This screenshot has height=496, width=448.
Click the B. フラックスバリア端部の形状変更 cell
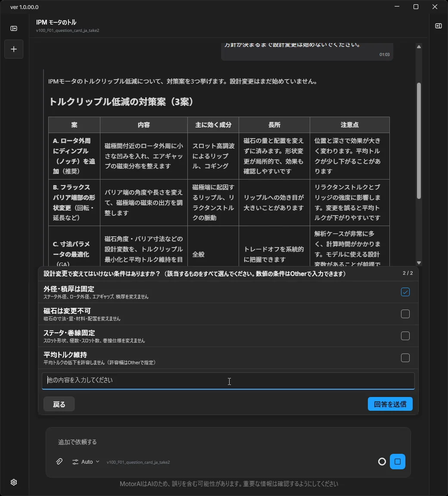coord(75,202)
